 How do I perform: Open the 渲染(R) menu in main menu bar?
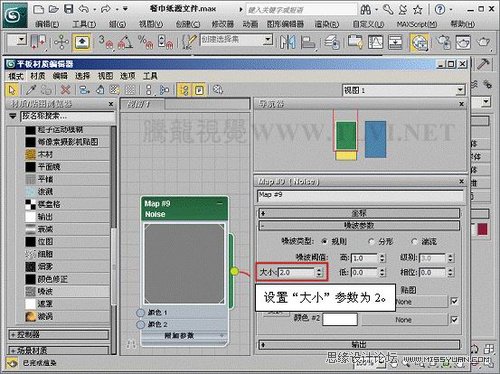pos(327,24)
